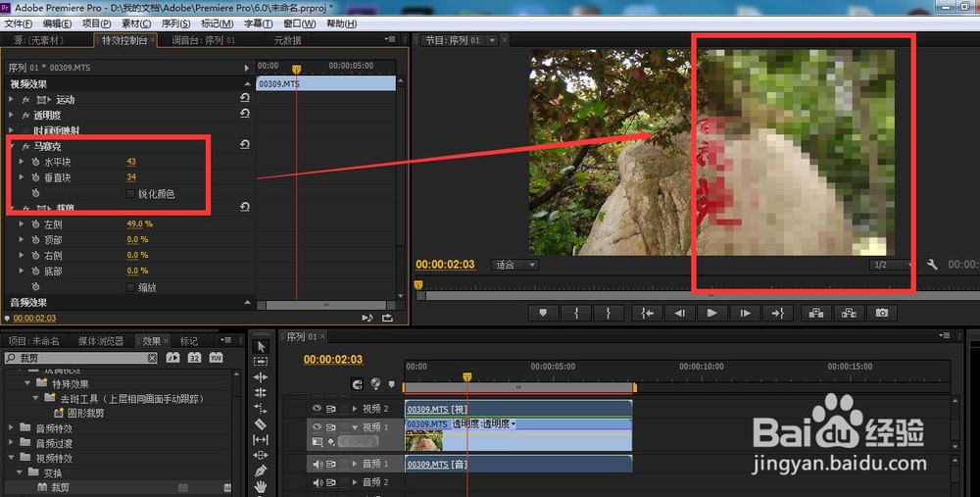Screen dimensions: 980x497
Task: Switch to 调音台: 序列 01 tab
Action: pyautogui.click(x=204, y=40)
